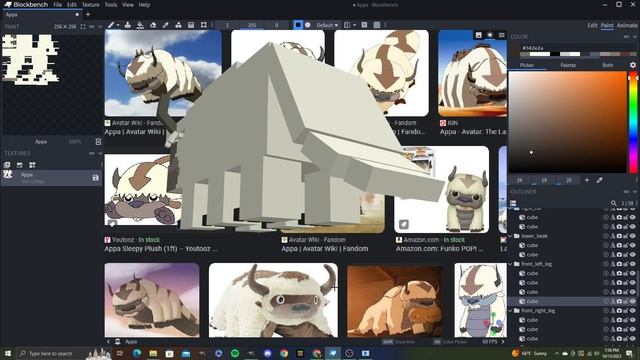
Task: Add a new project tab
Action: tap(88, 15)
